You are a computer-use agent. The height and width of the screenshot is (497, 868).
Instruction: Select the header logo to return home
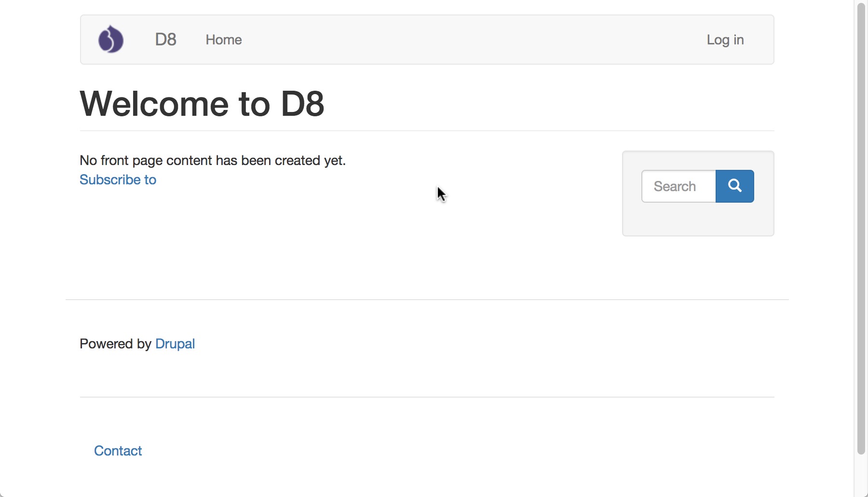pos(111,40)
